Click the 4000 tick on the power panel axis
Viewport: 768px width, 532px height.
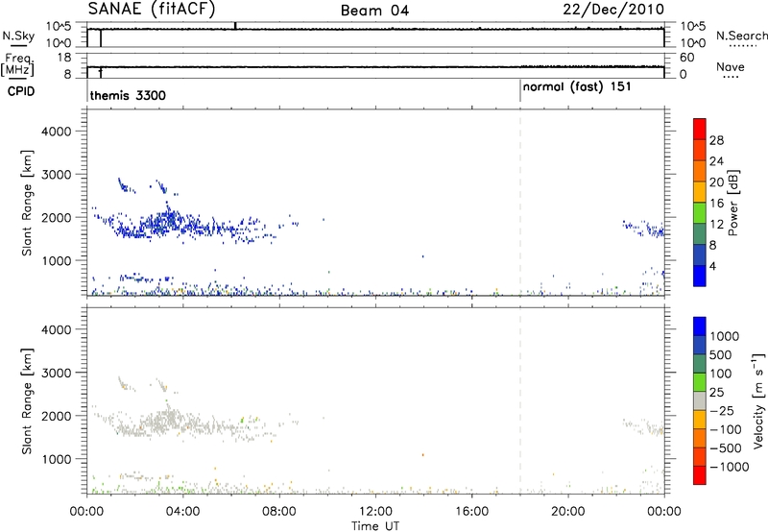click(x=56, y=132)
